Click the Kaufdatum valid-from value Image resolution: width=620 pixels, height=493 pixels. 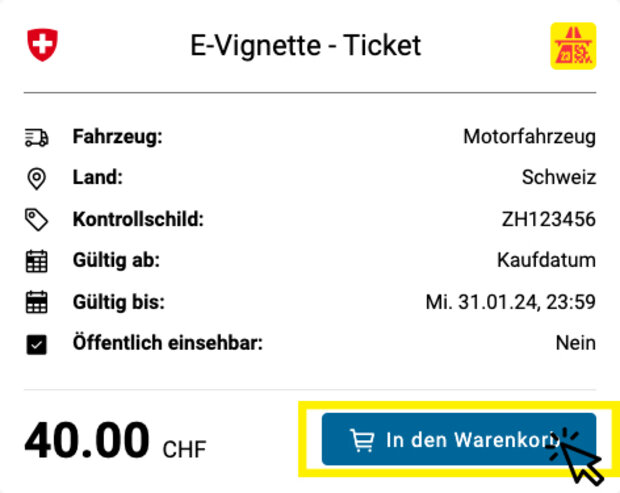tap(546, 261)
